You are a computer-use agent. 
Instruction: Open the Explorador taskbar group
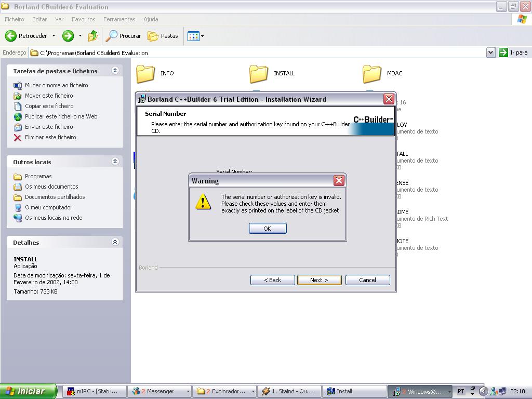point(224,391)
